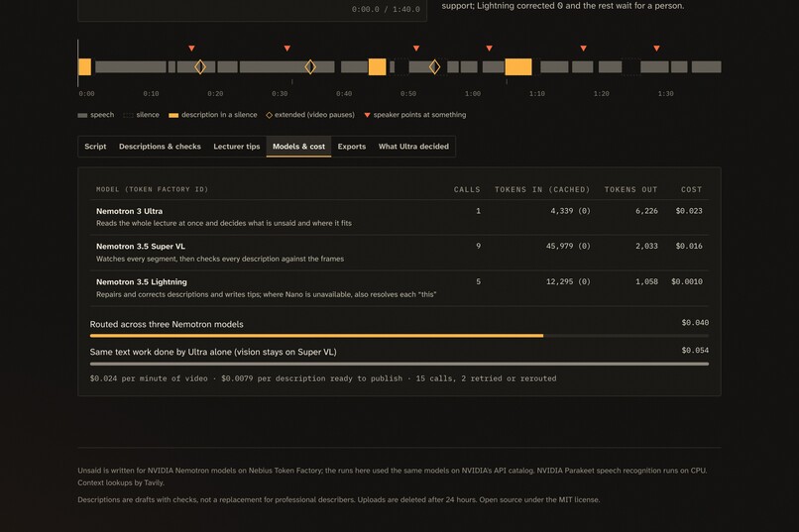Click the speaker-points triangle near 1:04
The width and height of the screenshot is (799, 532).
pos(489,49)
